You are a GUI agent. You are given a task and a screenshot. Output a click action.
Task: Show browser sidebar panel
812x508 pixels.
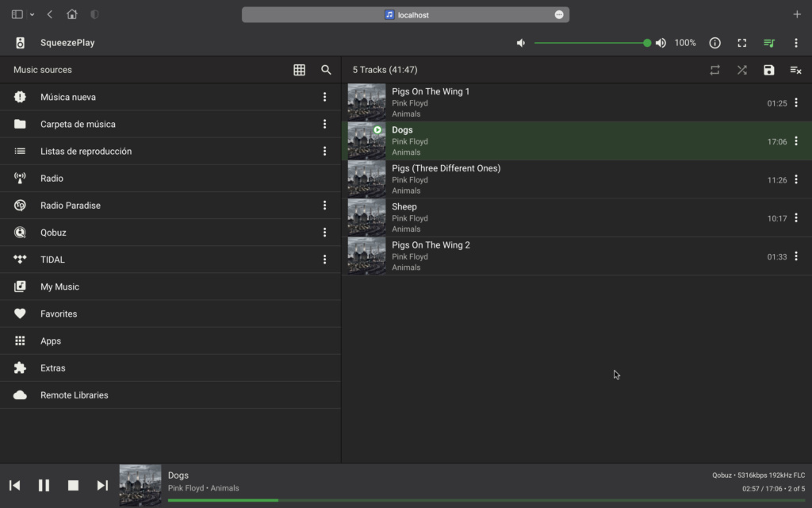point(17,14)
